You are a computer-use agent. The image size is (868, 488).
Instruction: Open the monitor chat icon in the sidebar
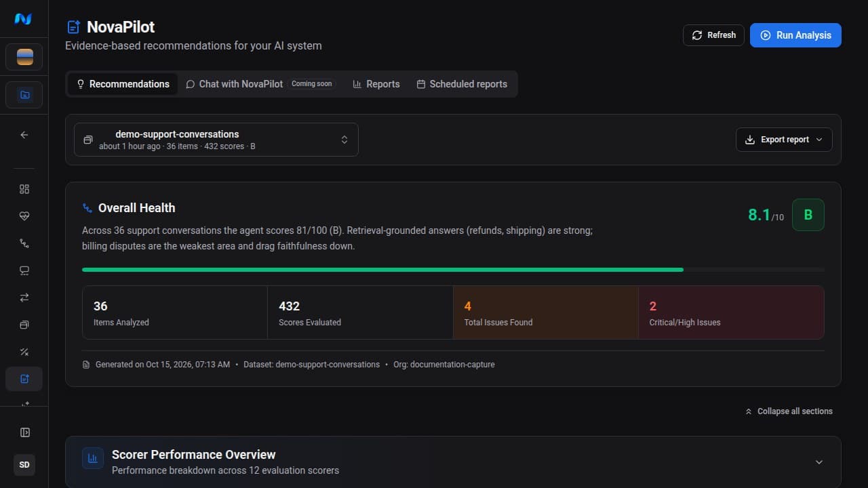pos(24,270)
